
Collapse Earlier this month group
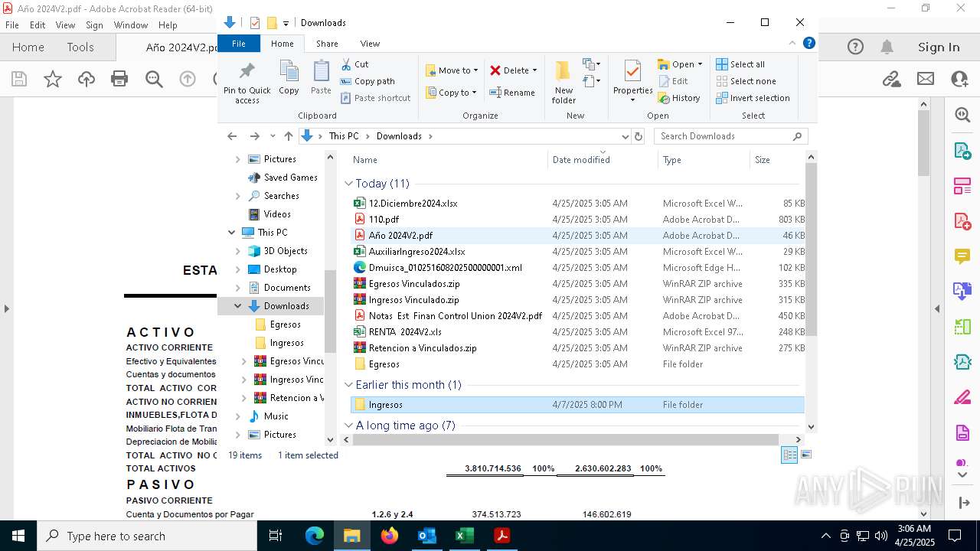[349, 385]
